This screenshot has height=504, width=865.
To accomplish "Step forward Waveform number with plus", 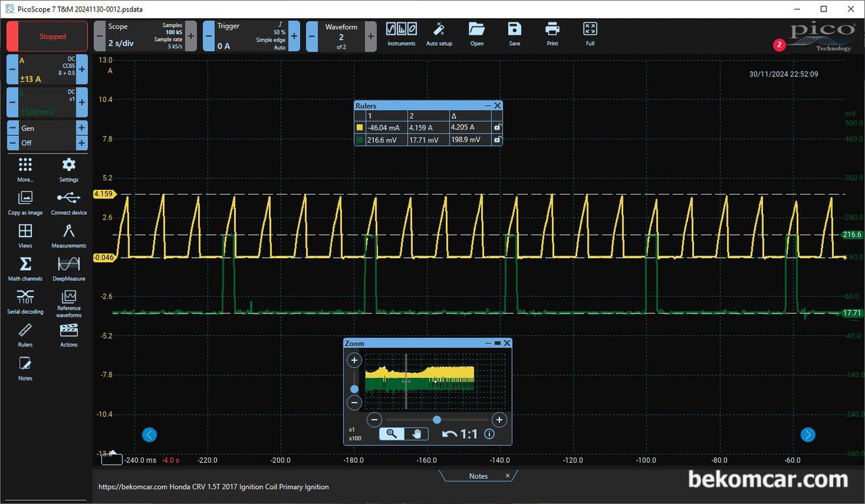I will 370,36.
